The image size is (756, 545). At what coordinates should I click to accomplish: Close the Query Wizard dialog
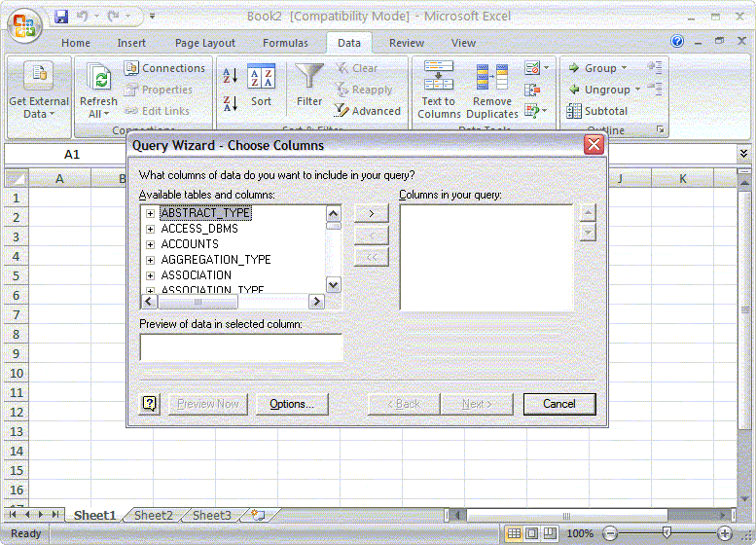click(594, 144)
